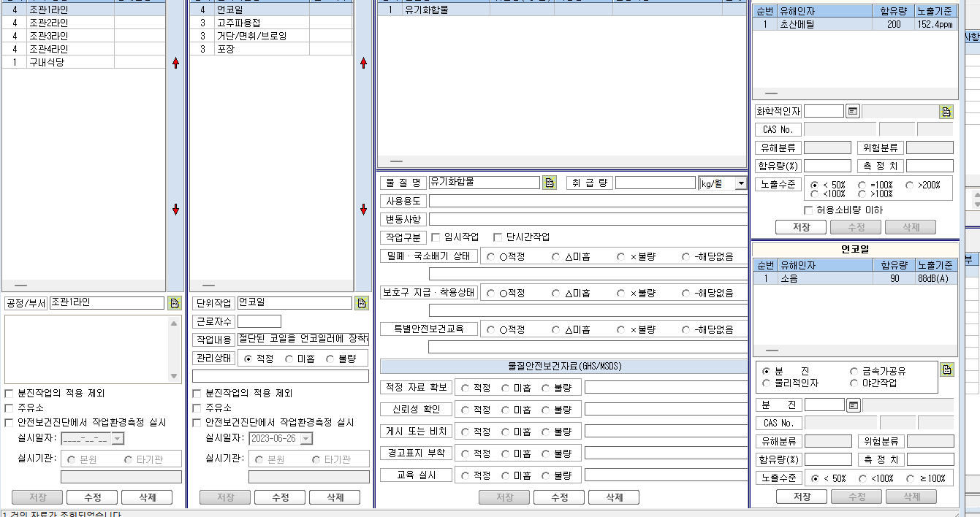Open the lookup icon next to 단위작업 field
Screen dimensions: 980x517
362,303
